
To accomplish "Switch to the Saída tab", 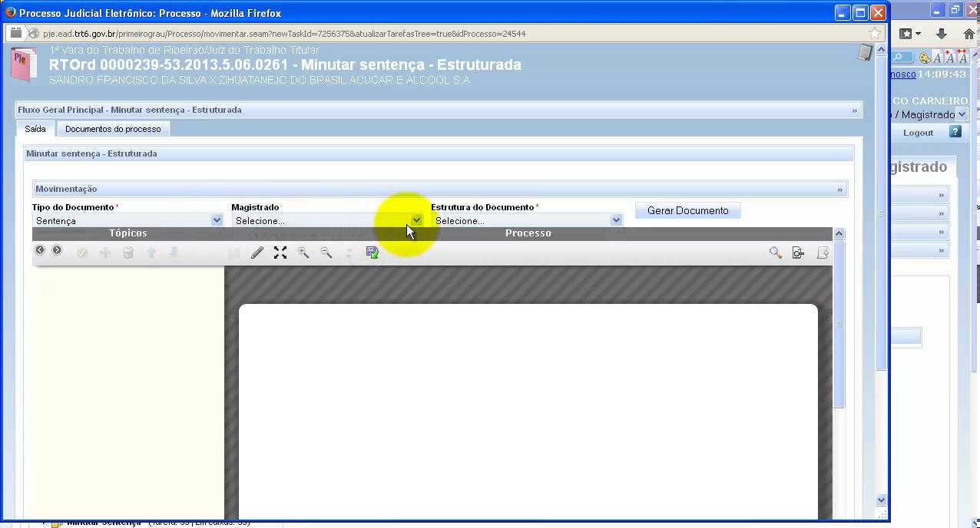I will click(35, 129).
